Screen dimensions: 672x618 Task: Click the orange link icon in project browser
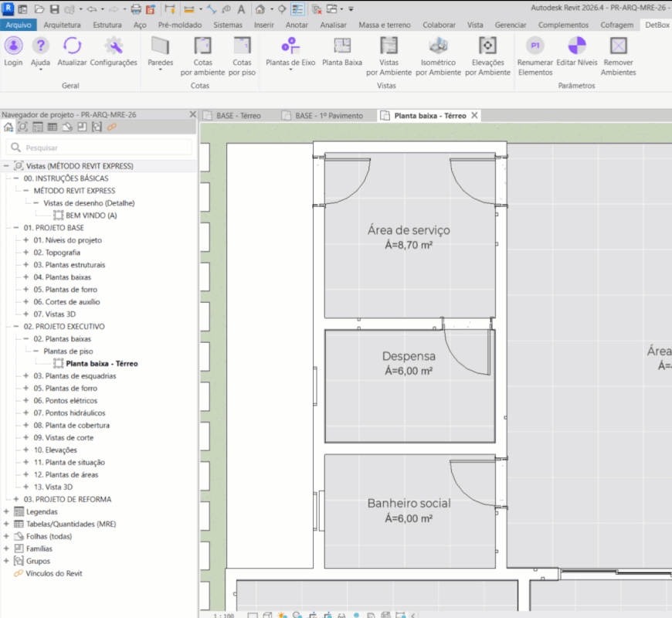pos(112,127)
